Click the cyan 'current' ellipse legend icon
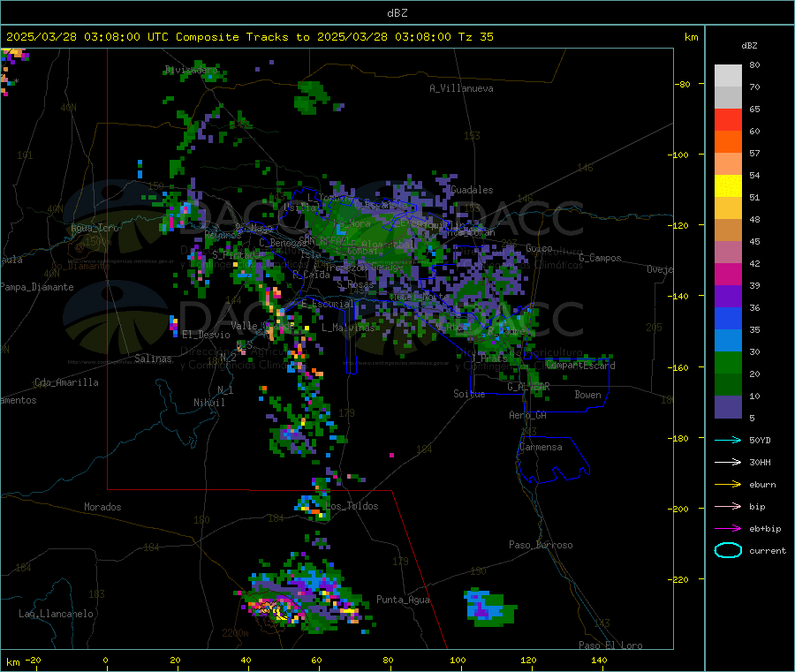Screen dimensions: 795x672 [x=728, y=550]
